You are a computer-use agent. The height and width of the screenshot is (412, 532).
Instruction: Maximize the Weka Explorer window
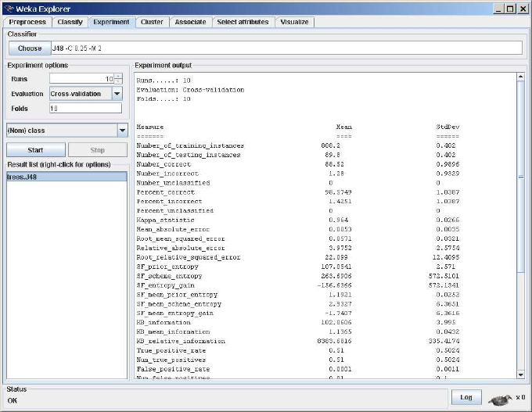(x=510, y=9)
